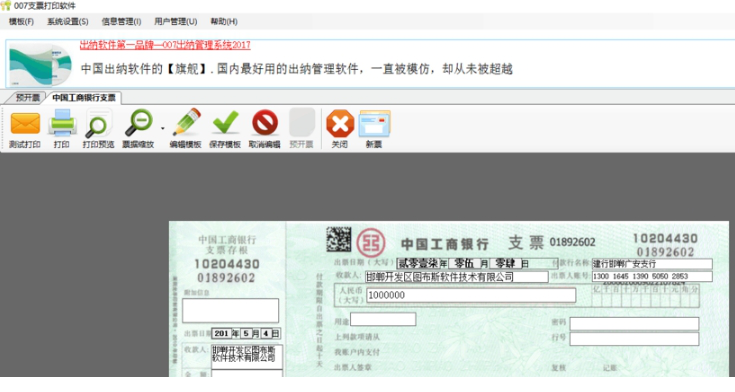
Task: Click the 打印 printer icon
Action: 62,123
